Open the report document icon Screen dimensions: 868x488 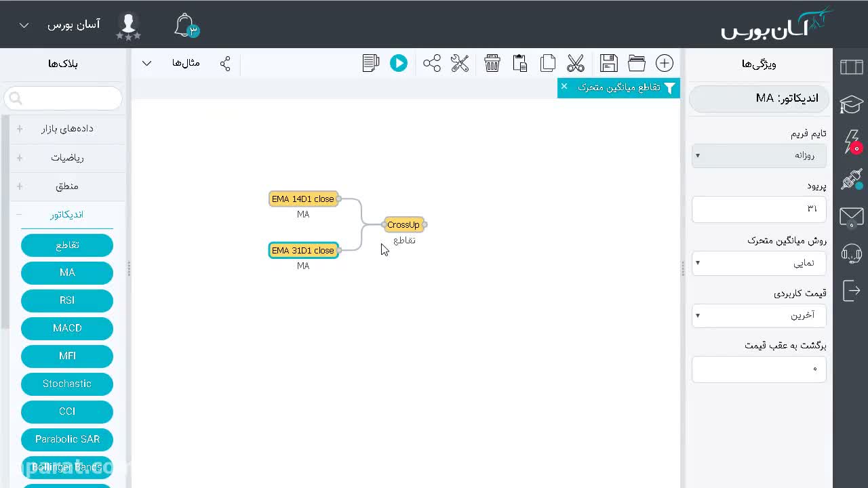pyautogui.click(x=371, y=63)
